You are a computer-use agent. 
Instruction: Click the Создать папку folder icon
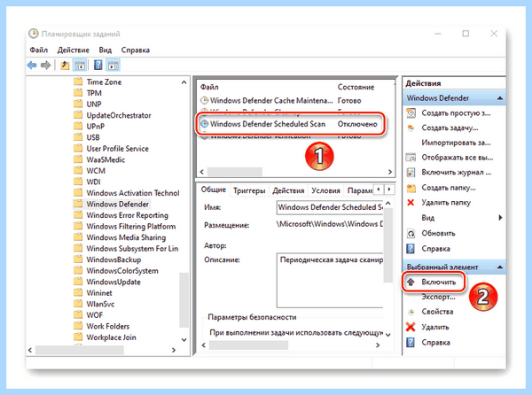tap(411, 188)
